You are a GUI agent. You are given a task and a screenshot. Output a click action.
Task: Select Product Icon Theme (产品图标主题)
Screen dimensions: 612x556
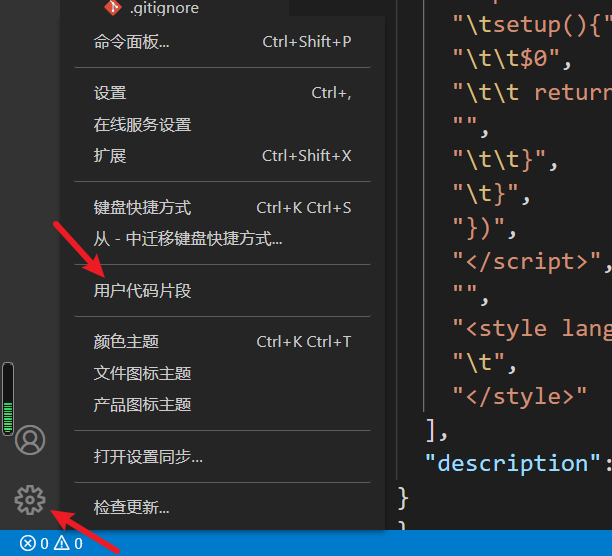(222, 405)
